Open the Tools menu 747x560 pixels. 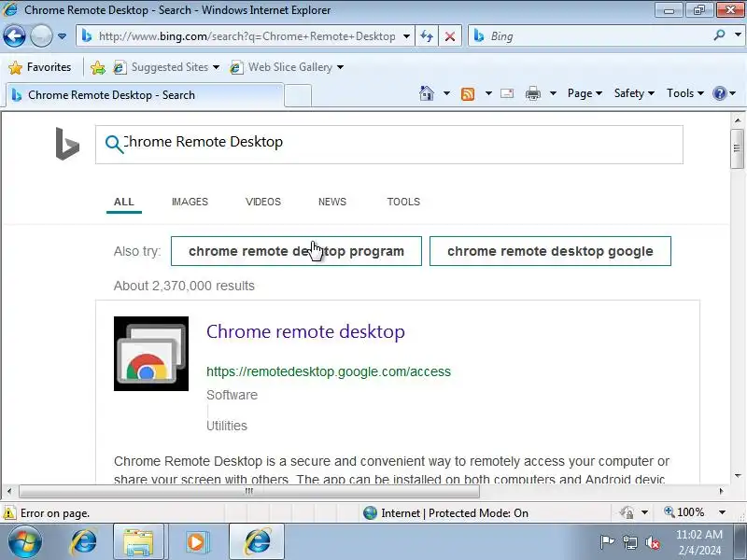[x=685, y=93]
